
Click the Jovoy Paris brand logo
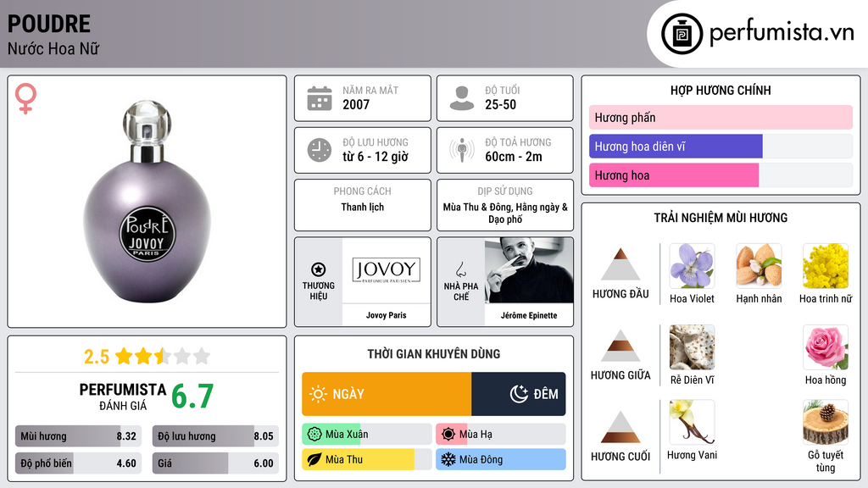click(387, 270)
